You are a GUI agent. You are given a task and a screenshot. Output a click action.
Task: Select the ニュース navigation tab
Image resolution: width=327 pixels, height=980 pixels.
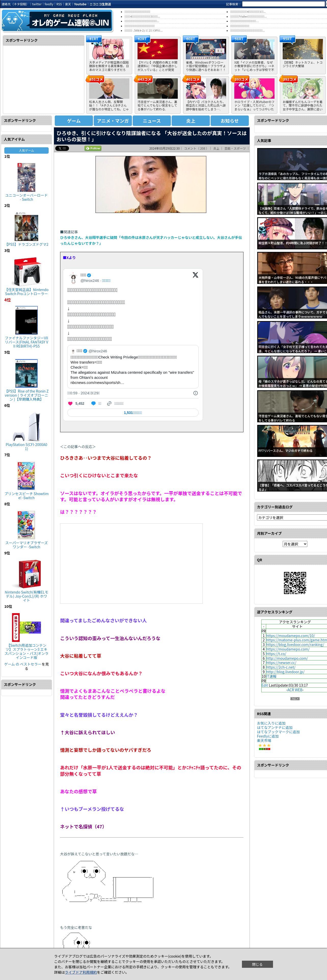coord(152,121)
